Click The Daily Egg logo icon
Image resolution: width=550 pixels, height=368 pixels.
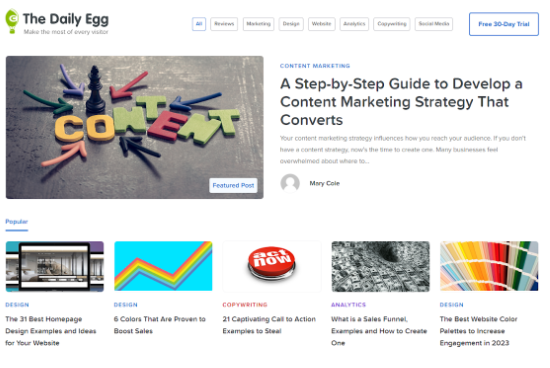pos(12,21)
